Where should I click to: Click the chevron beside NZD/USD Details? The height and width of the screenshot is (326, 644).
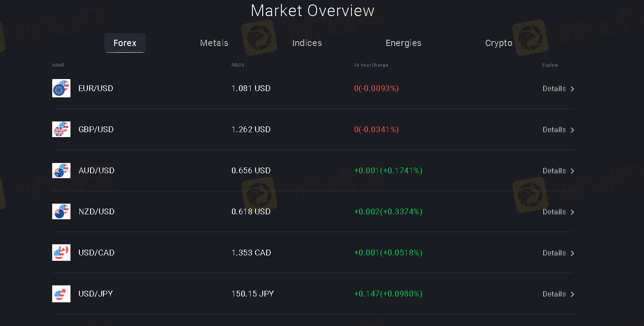point(572,212)
